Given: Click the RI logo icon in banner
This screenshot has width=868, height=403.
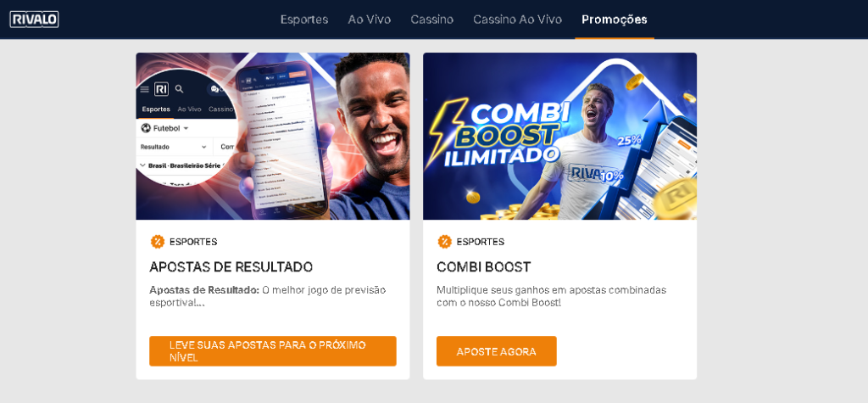Looking at the screenshot, I should click(x=161, y=89).
